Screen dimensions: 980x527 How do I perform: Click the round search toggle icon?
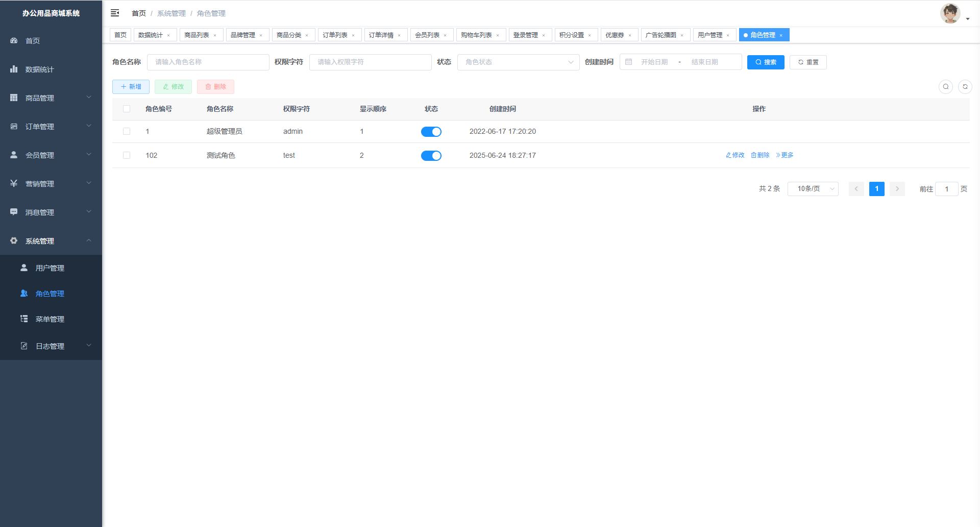[x=945, y=87]
